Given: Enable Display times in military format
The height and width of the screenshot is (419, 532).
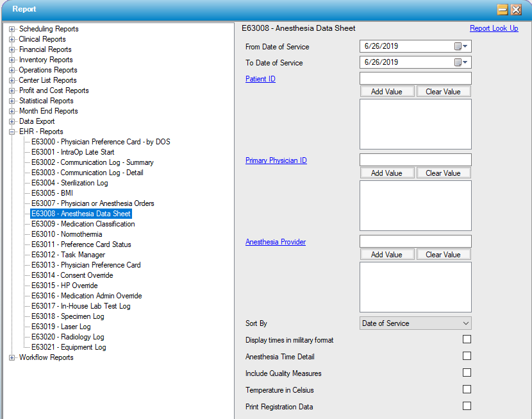Looking at the screenshot, I should click(467, 339).
